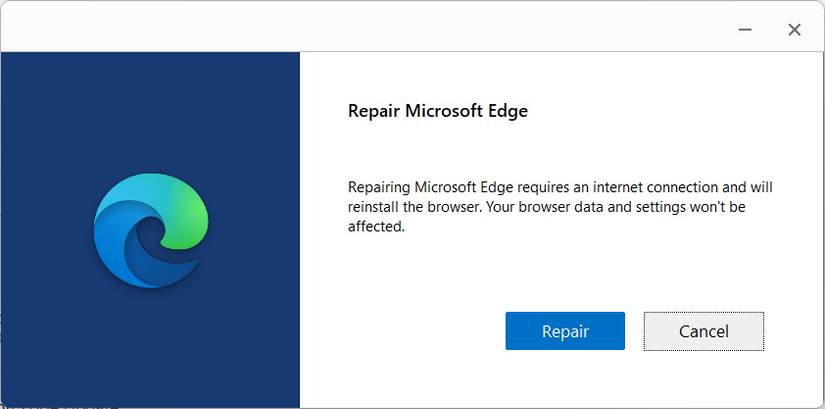Minimize the repair dialog window
The height and width of the screenshot is (409, 825).
click(x=745, y=30)
